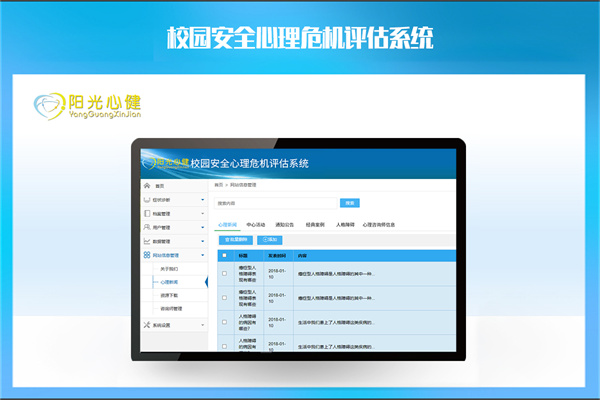
Task: Expand the 症状诊断 menu arrow
Action: click(x=202, y=200)
